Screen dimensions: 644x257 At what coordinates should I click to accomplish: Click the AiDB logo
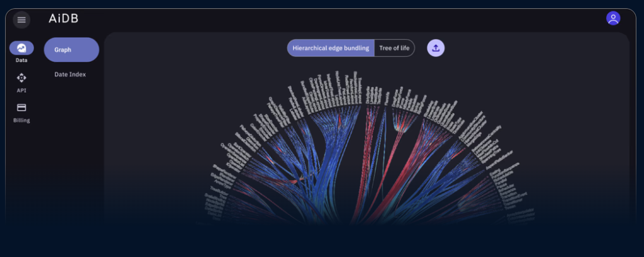[x=64, y=19]
